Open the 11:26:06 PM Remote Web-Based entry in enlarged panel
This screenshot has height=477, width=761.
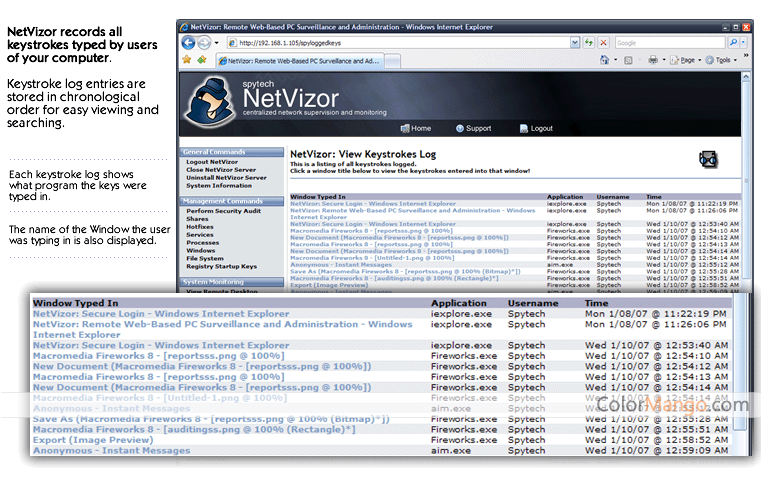click(222, 329)
